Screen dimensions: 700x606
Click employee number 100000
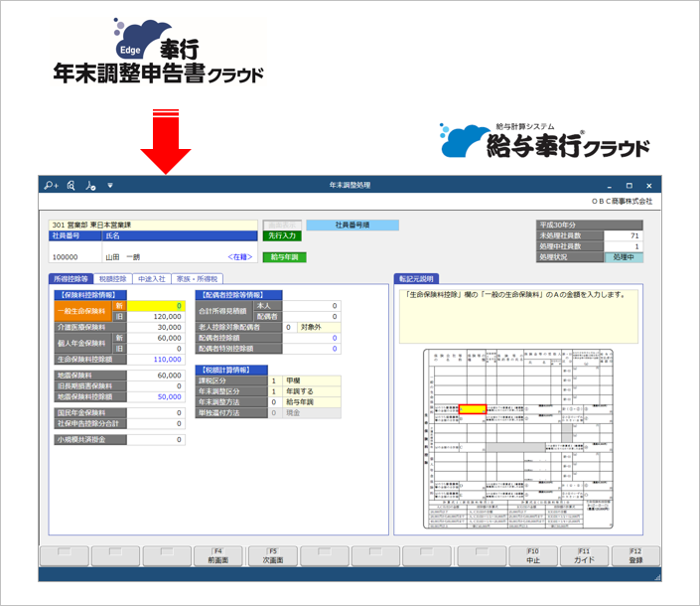66,257
